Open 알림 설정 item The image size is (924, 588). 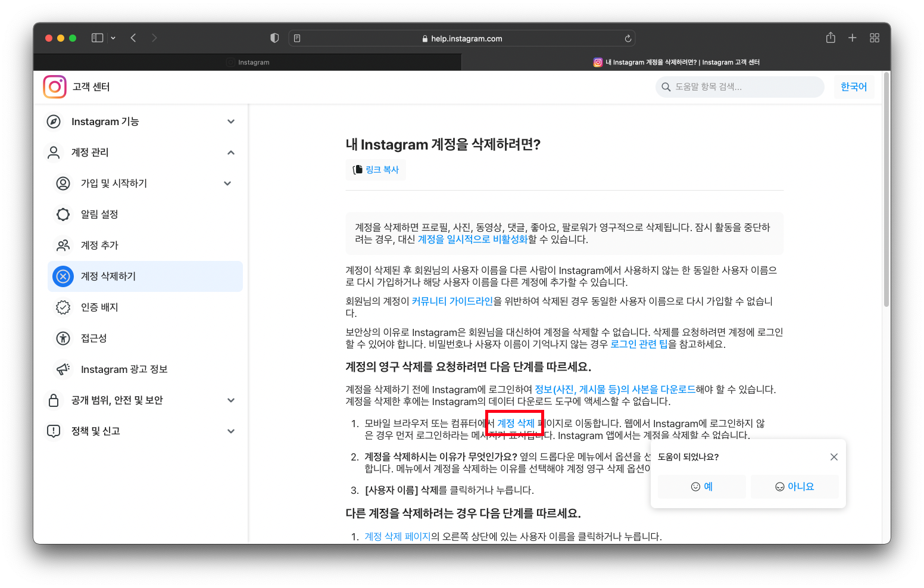pos(145,214)
